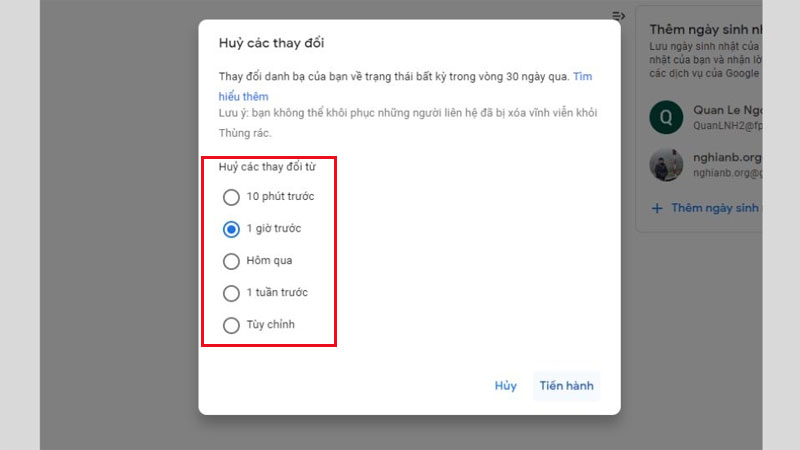Click the plus icon beside 'Thêm ngày sinh'
The image size is (800, 450).
tap(657, 208)
